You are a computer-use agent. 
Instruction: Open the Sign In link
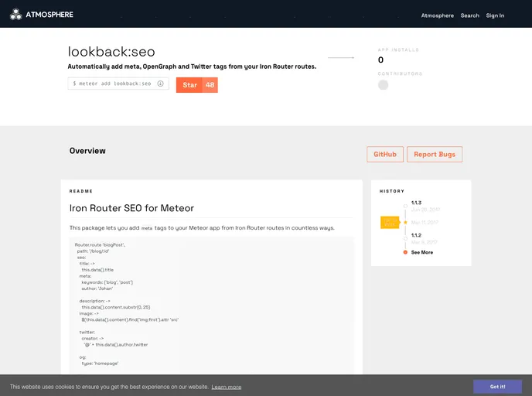point(495,15)
